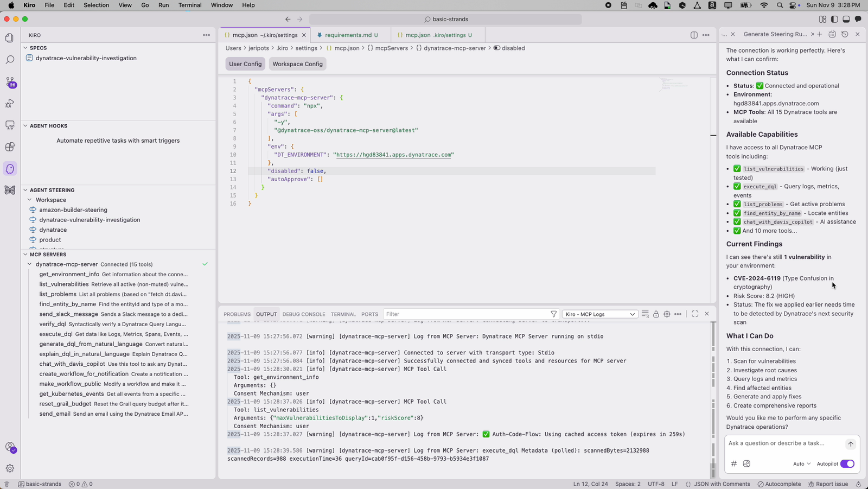Open the Auto model dropdown
The height and width of the screenshot is (489, 868).
[802, 463]
